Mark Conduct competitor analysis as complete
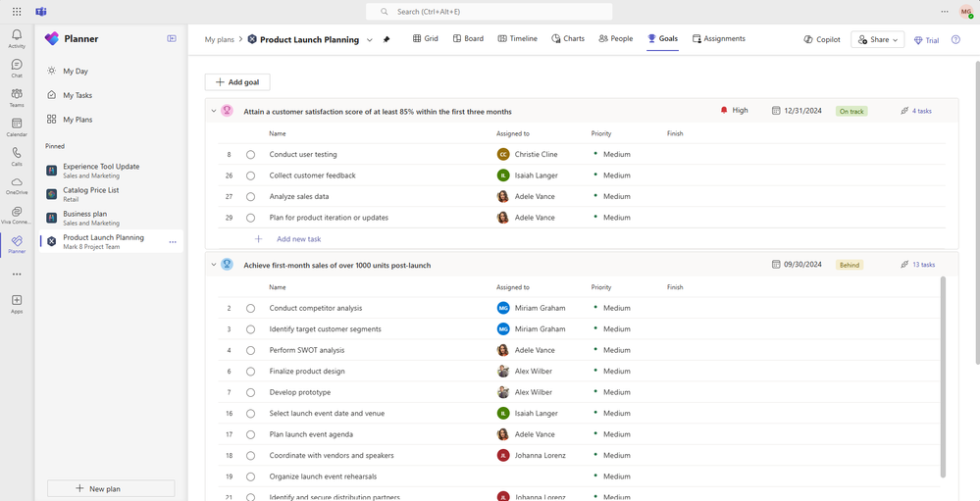 250,308
